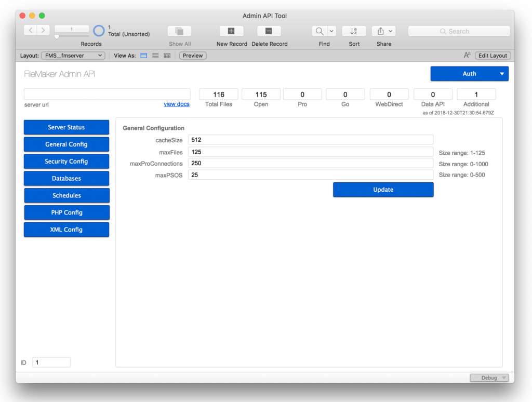The width and height of the screenshot is (532, 402).
Task: Click the FileMaker Admin API title
Action: coord(59,74)
